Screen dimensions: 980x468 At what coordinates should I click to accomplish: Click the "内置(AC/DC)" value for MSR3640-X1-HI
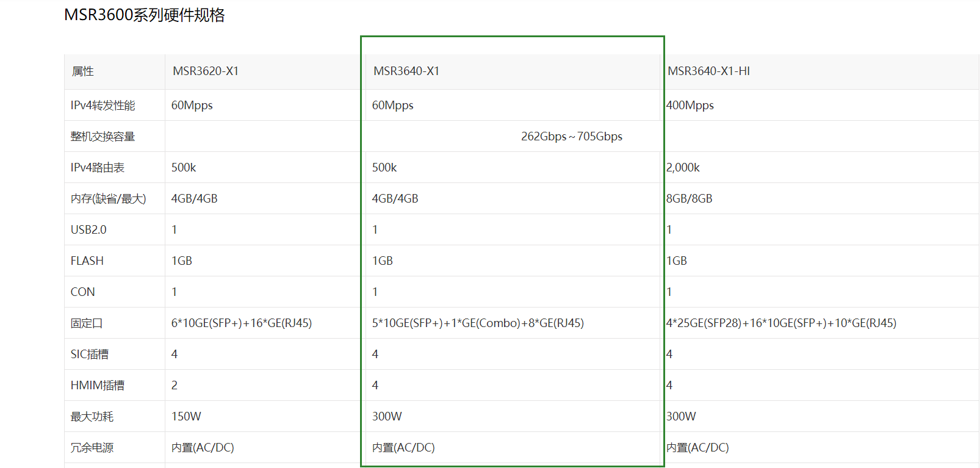tap(697, 448)
